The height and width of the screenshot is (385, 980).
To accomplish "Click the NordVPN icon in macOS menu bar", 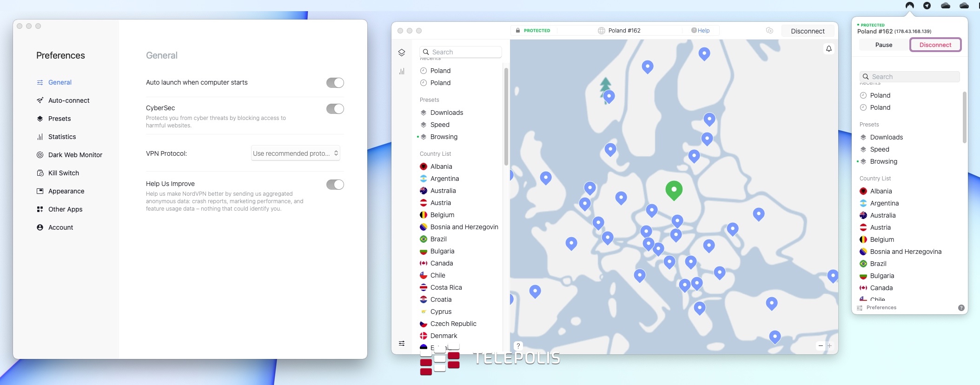I will [910, 6].
